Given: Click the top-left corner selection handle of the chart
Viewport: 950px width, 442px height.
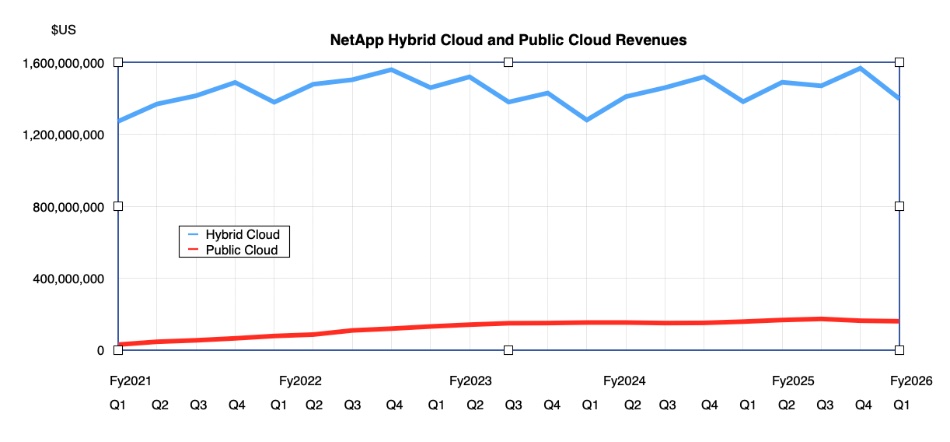Looking at the screenshot, I should click(118, 62).
